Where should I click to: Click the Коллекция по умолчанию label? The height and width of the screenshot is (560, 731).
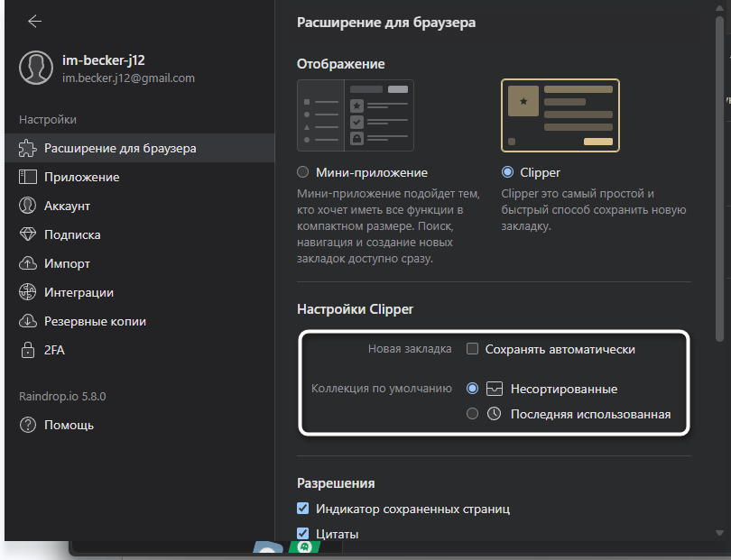(382, 388)
